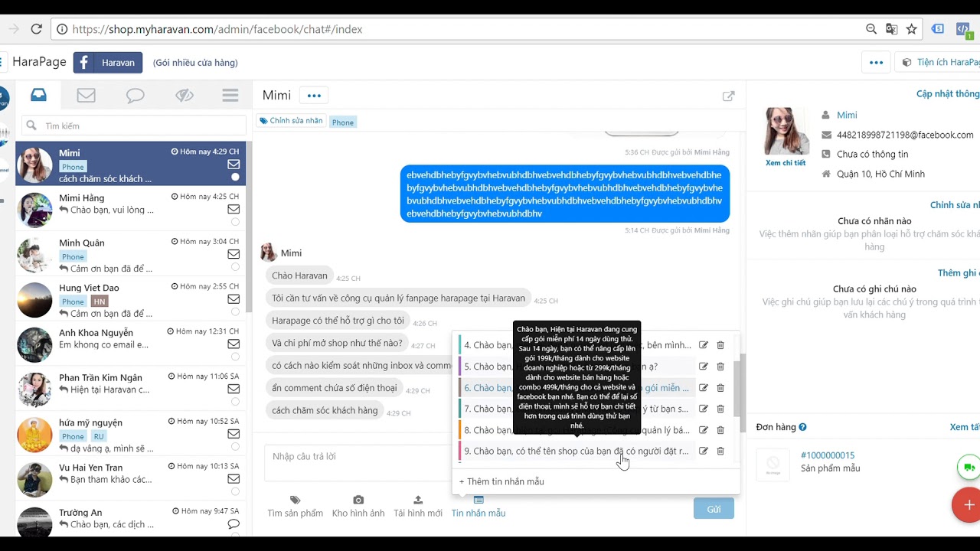Screen dimensions: 980x551
Task: Click Thêm tin nhắn mẫu
Action: point(501,481)
